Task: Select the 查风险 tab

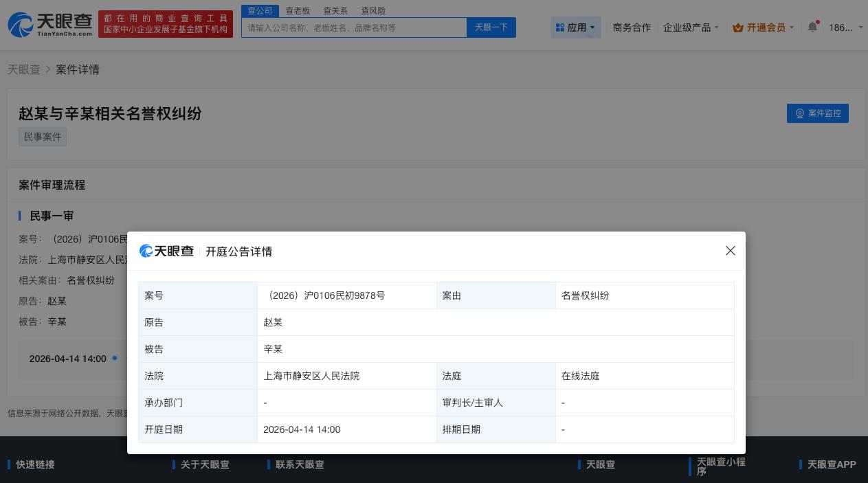Action: coord(373,10)
